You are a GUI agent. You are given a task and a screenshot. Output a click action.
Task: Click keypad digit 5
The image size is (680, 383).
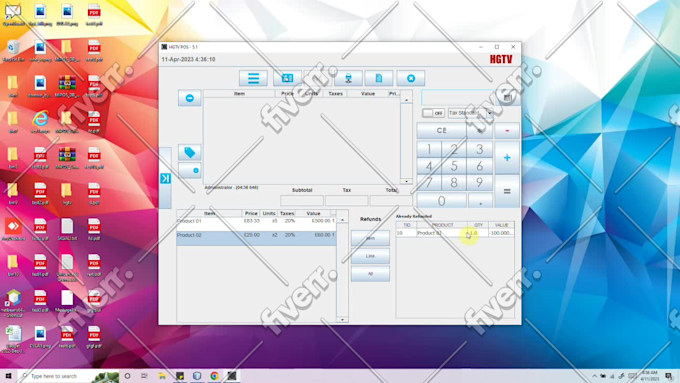(454, 166)
